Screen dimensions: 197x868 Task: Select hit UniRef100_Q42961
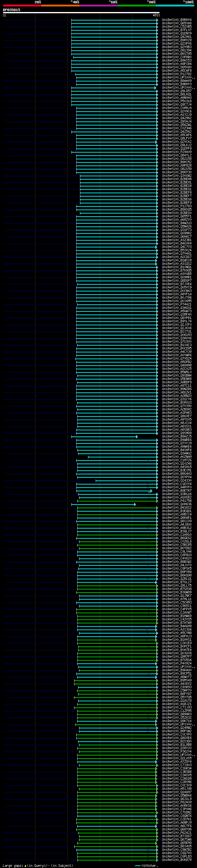(x=177, y=37)
